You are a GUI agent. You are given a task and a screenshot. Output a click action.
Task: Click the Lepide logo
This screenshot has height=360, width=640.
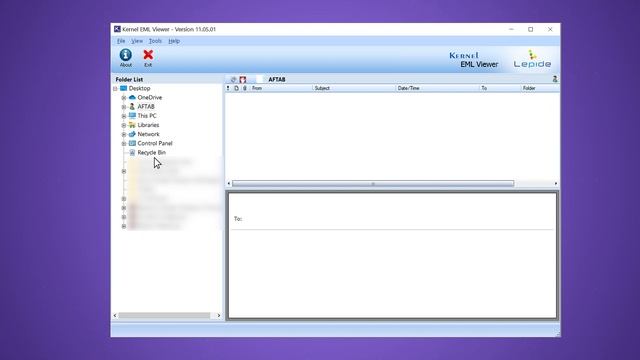coord(532,59)
